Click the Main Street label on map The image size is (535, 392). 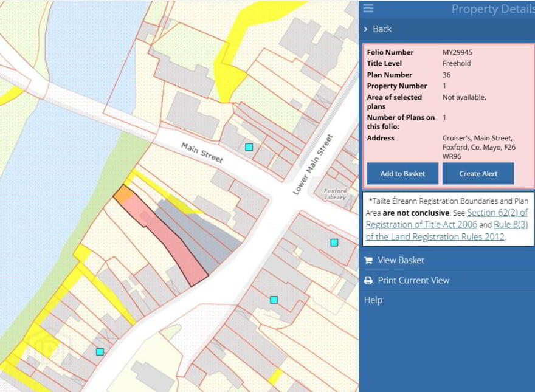click(202, 153)
